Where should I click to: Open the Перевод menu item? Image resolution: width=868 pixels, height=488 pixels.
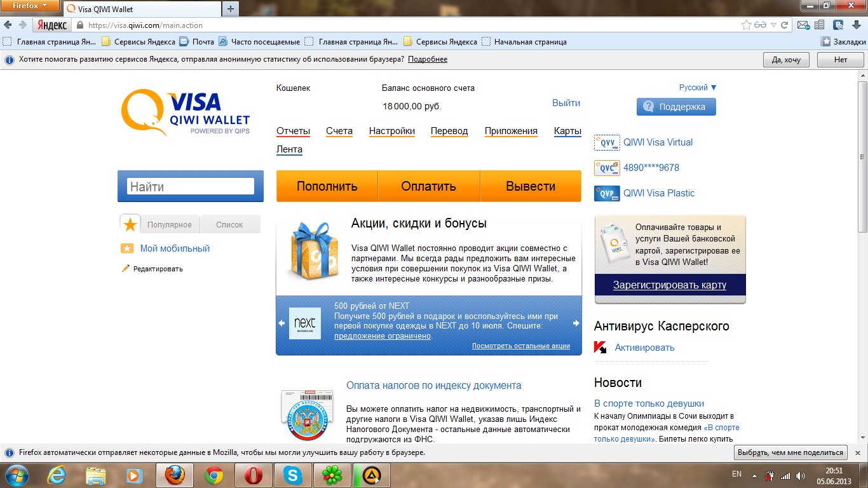click(x=449, y=131)
